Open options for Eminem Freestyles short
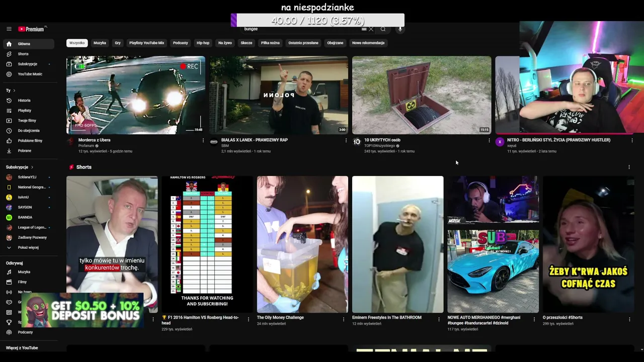The height and width of the screenshot is (362, 644). 439,319
